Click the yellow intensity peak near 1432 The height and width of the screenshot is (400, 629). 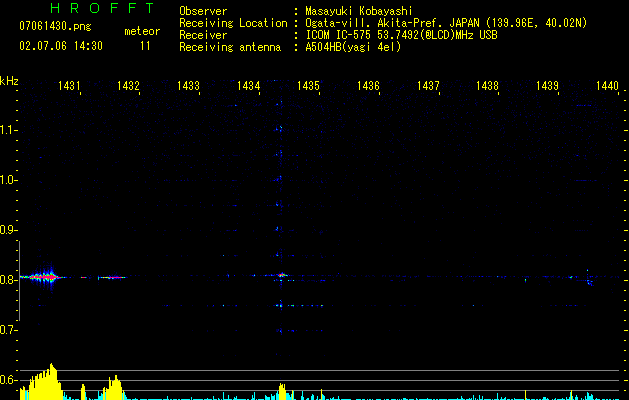pos(114,388)
